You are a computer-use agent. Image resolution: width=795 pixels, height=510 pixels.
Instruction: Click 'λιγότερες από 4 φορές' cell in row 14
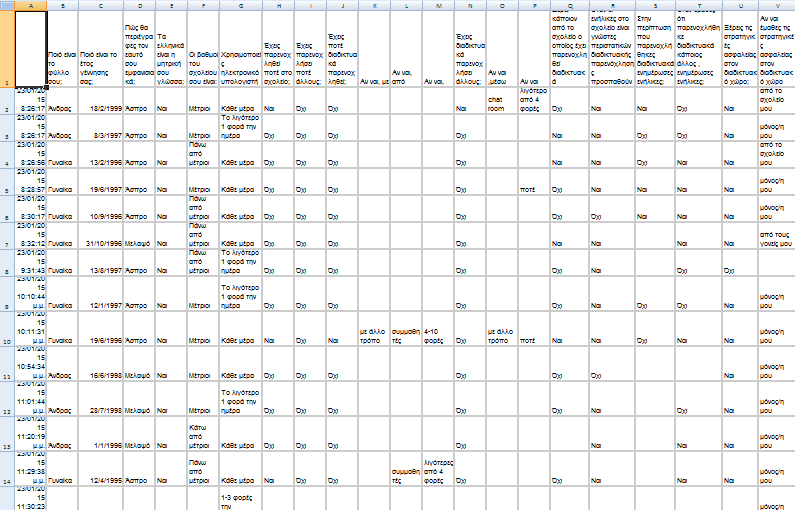tap(438, 468)
